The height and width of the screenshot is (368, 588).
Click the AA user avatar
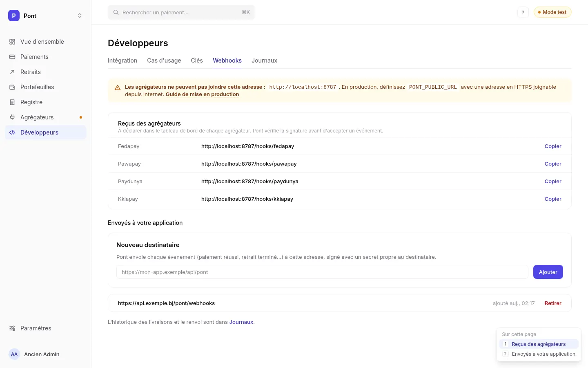(14, 354)
